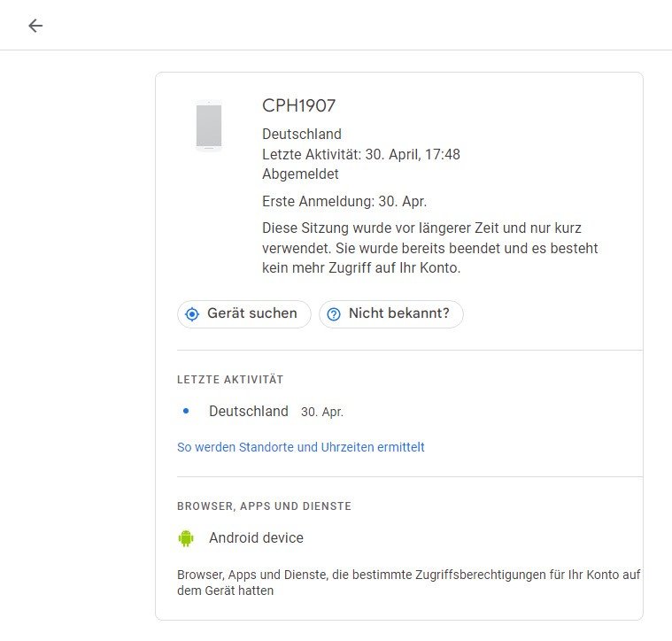
Task: Click the question mark icon
Action: point(334,314)
